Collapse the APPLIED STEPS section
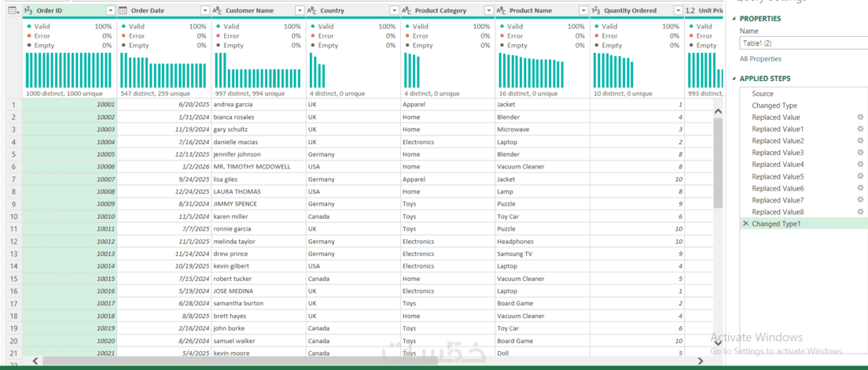This screenshot has height=370, width=868. (x=734, y=79)
